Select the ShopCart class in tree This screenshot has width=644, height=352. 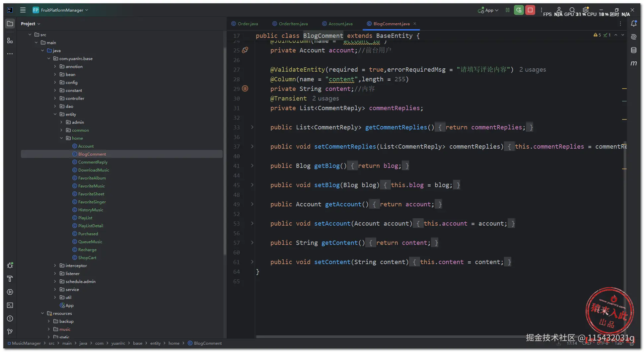pos(87,257)
